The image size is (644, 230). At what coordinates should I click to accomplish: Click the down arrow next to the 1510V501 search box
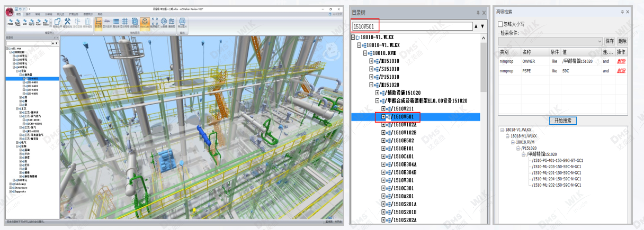(482, 26)
